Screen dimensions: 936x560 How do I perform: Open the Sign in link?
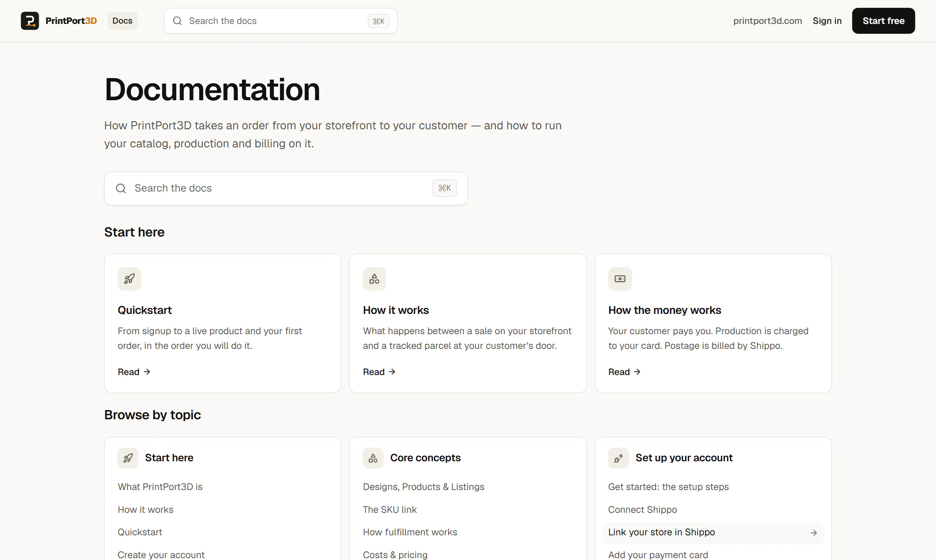(827, 21)
